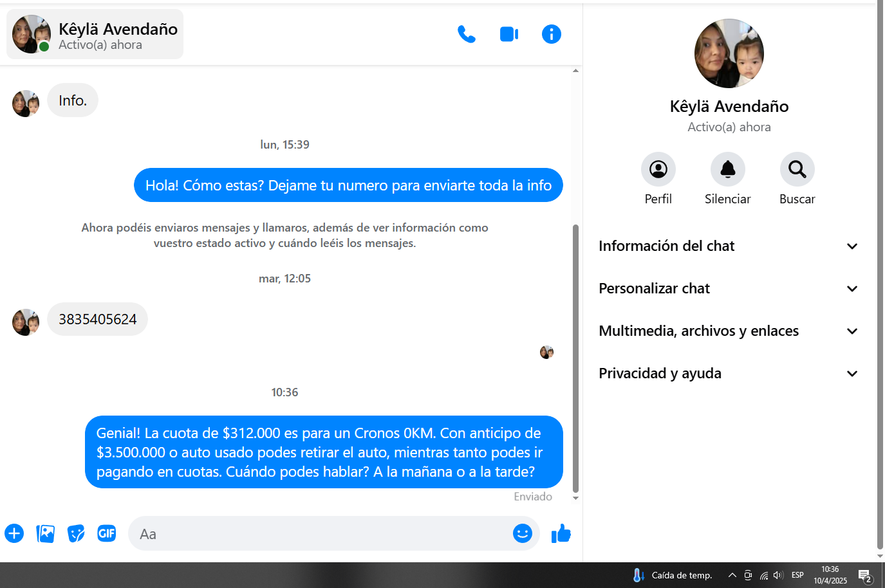Send a thumbs-up like
This screenshot has width=885, height=588.
coord(561,533)
